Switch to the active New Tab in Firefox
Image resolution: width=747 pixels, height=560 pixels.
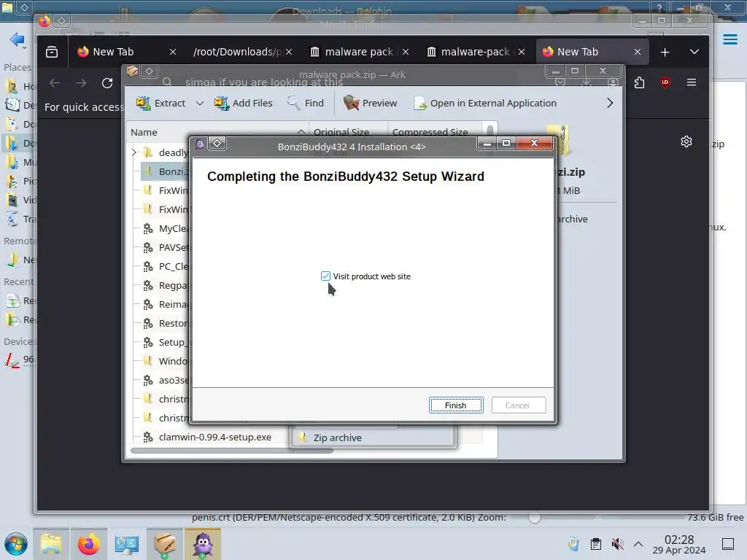pyautogui.click(x=578, y=52)
